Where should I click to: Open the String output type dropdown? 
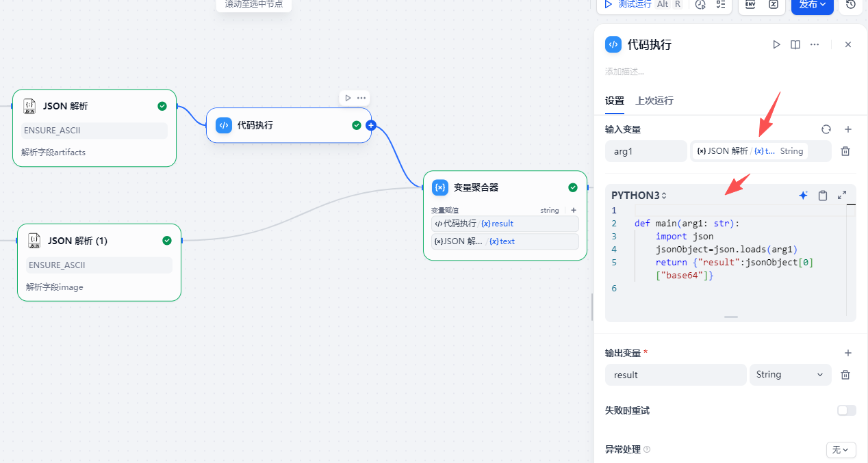791,375
